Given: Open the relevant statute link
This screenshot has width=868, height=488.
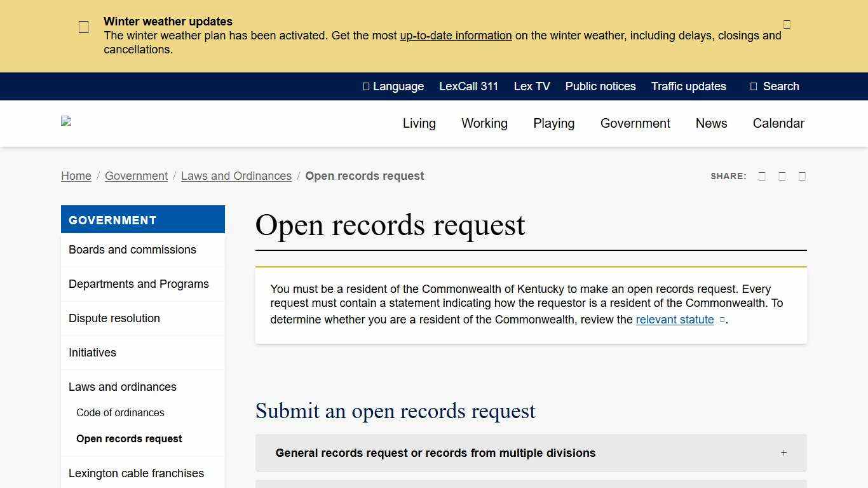Looking at the screenshot, I should pyautogui.click(x=675, y=320).
